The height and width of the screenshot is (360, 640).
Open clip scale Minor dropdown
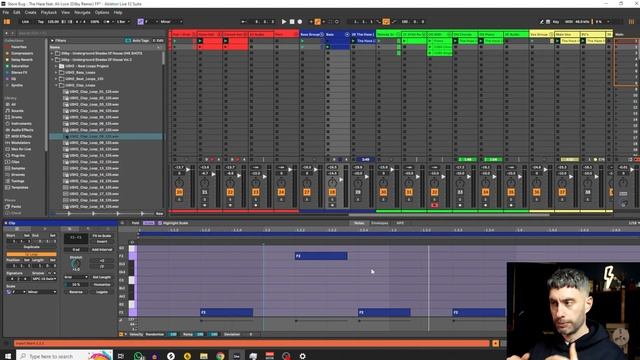click(x=42, y=292)
